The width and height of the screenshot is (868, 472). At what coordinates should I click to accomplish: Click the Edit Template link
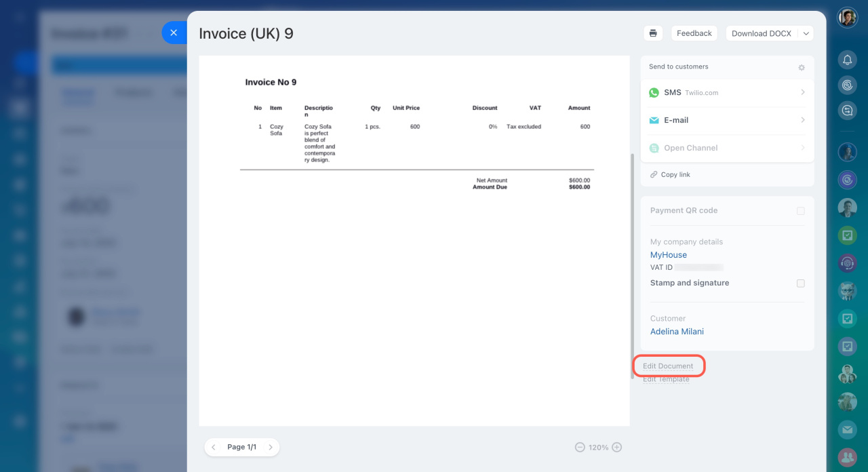click(x=666, y=379)
